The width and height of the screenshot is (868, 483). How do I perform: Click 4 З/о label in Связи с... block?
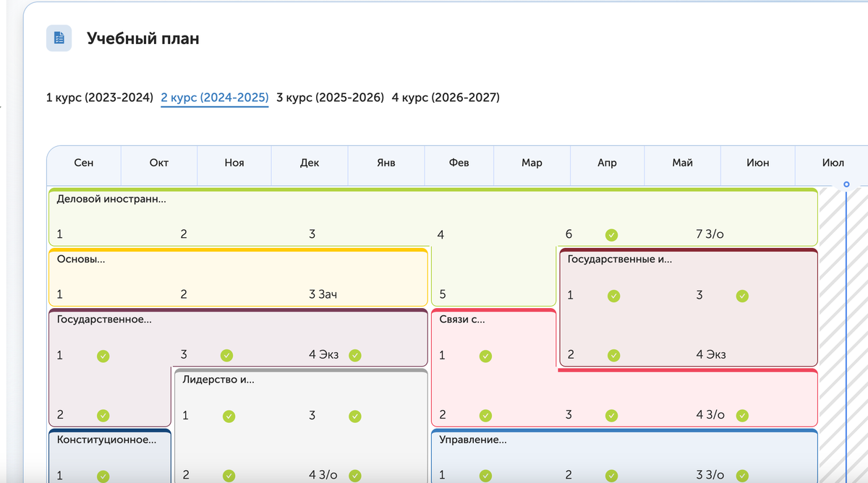point(710,414)
